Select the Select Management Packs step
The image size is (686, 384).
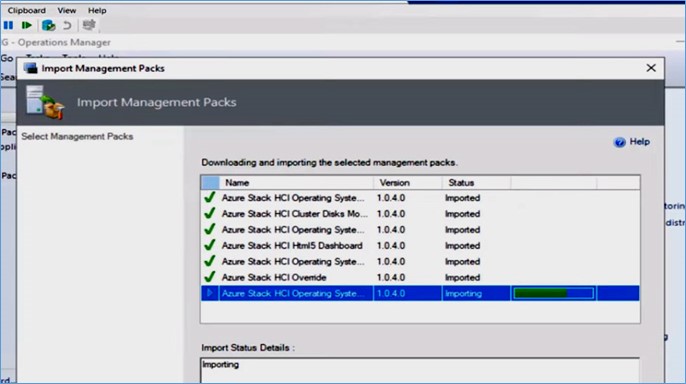coord(77,136)
